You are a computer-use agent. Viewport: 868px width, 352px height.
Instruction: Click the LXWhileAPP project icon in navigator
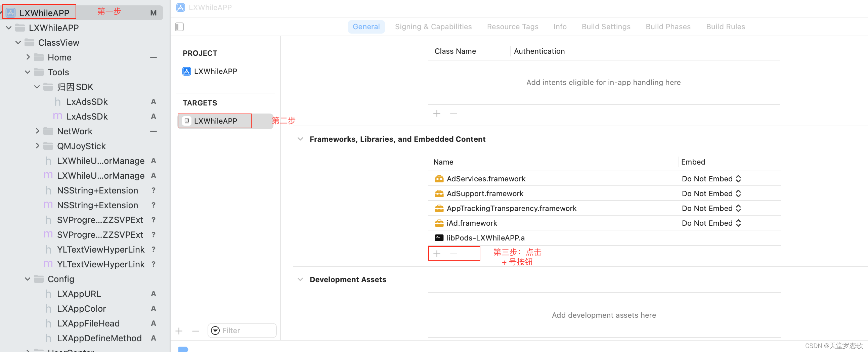coord(11,13)
